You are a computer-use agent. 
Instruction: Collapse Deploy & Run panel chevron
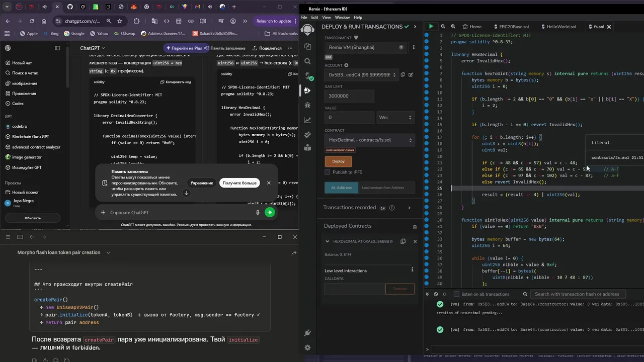(x=415, y=27)
